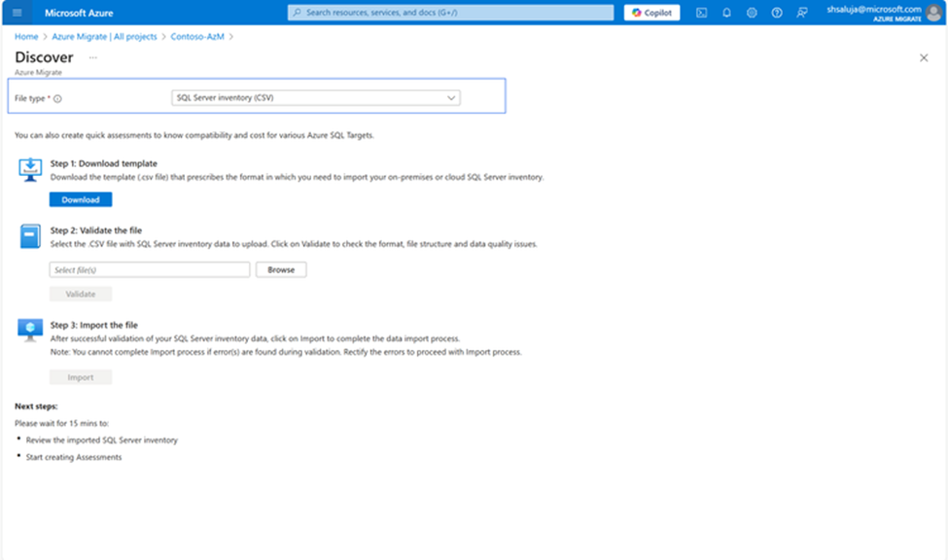Click the shsaluja@microsoft.com account name
This screenshot has height=560, width=948.
point(874,9)
